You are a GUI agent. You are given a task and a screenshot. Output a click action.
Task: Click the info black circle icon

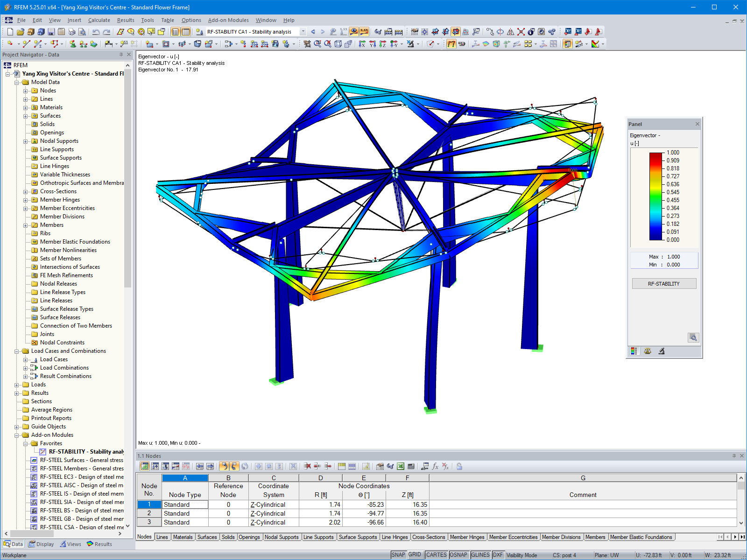point(531,32)
